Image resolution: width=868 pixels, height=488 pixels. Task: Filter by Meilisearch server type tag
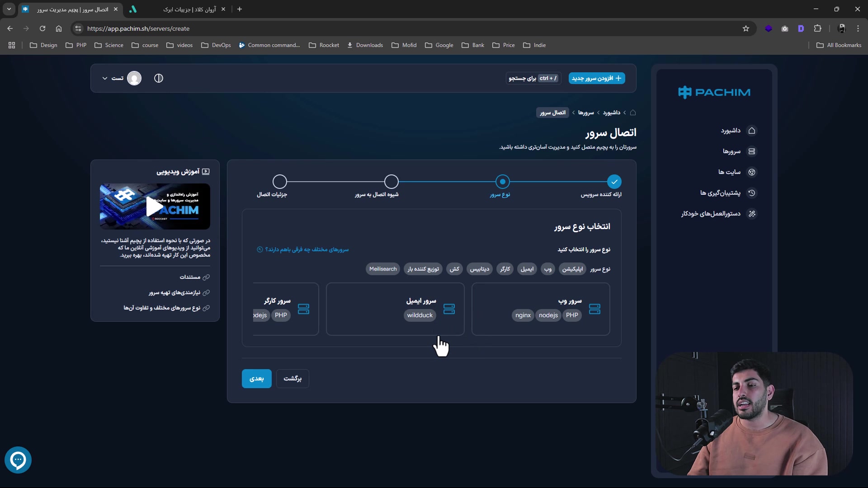coord(382,269)
